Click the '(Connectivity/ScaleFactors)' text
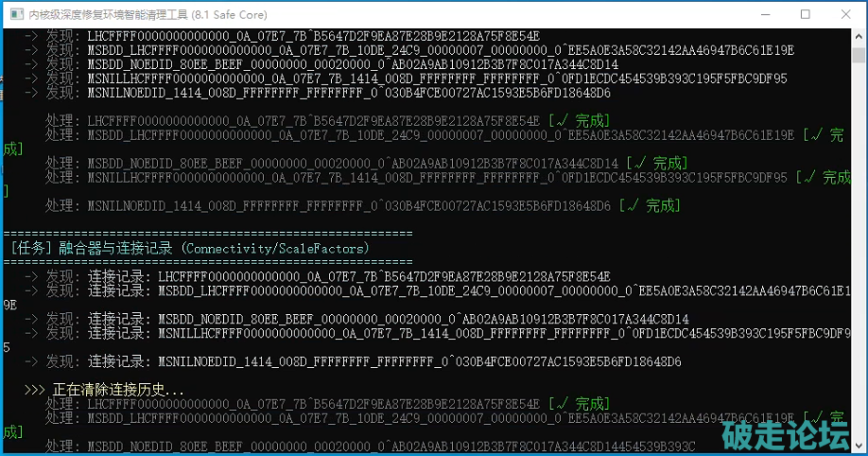Viewport: 868px width, 456px height. (x=275, y=248)
